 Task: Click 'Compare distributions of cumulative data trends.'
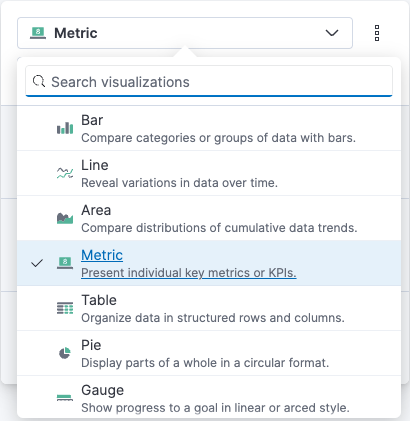(219, 228)
